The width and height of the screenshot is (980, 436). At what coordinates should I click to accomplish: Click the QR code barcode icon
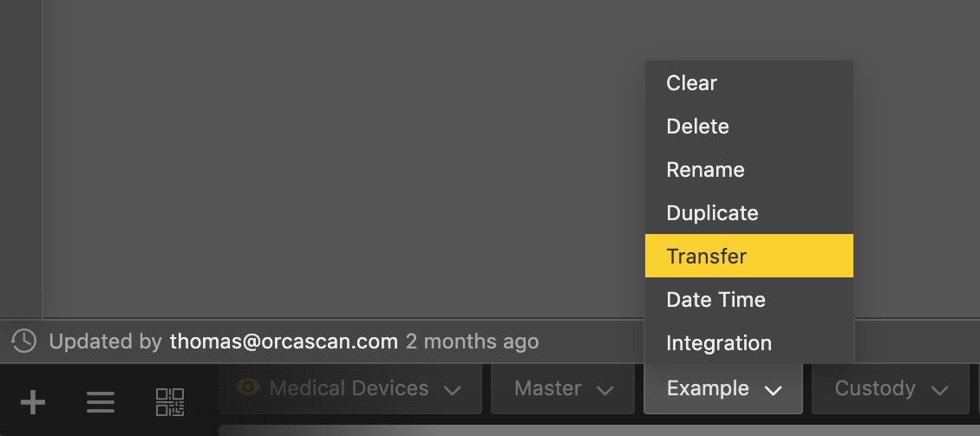[x=170, y=402]
